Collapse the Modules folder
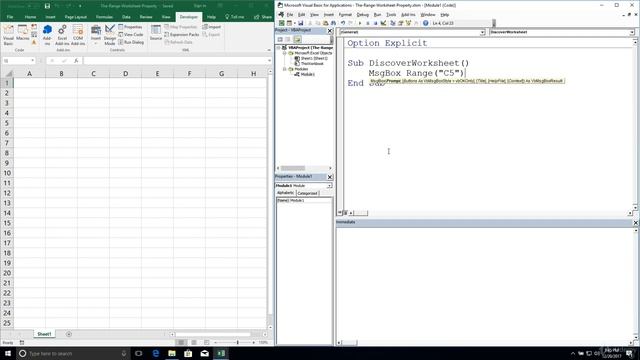 [285, 69]
